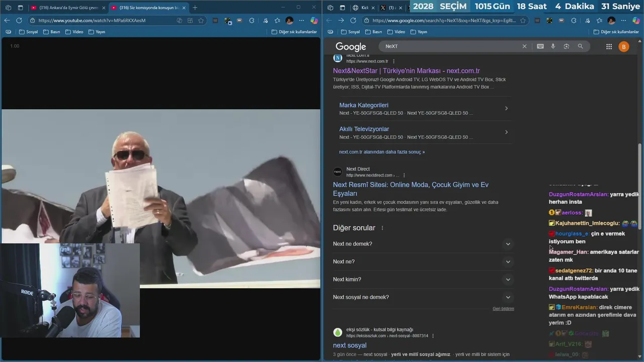Open Next&NextStar Türkiye'nin Markası result
The image size is (644, 362).
click(x=406, y=71)
